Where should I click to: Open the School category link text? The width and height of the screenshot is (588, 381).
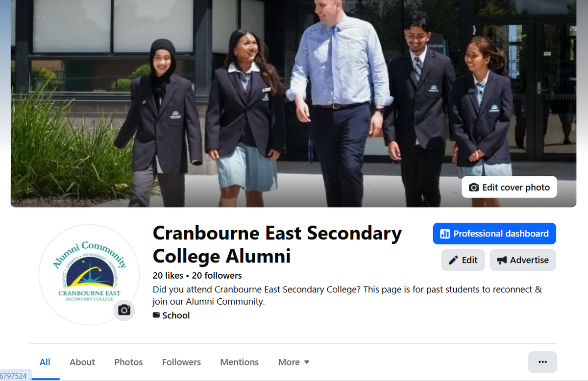click(x=176, y=315)
